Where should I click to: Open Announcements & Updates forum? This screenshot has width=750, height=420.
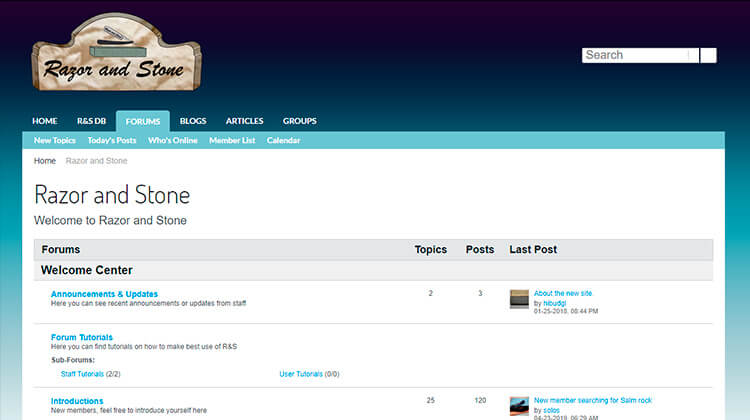(x=104, y=294)
